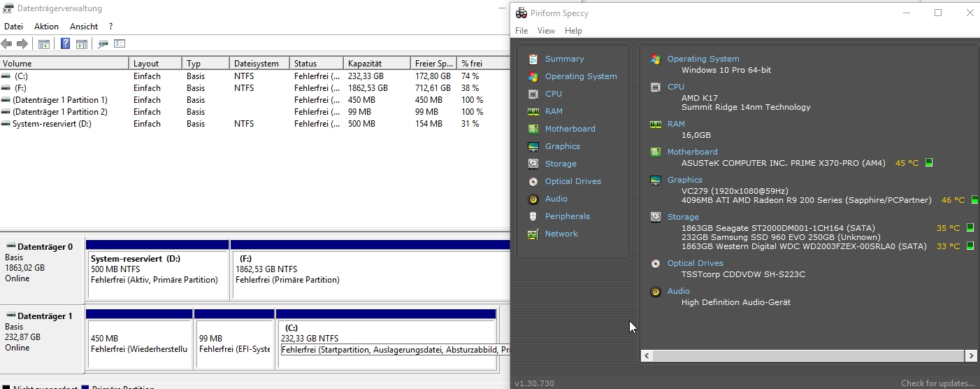980x389 pixels.
Task: Open the Optical Drives heading link in summary
Action: 696,263
